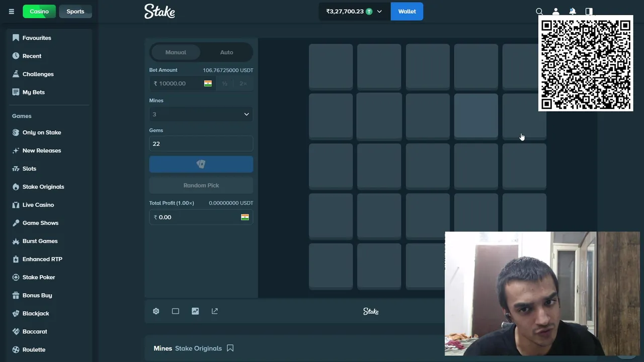This screenshot has height=362, width=644.
Task: Open the notifications bell icon
Action: [573, 12]
